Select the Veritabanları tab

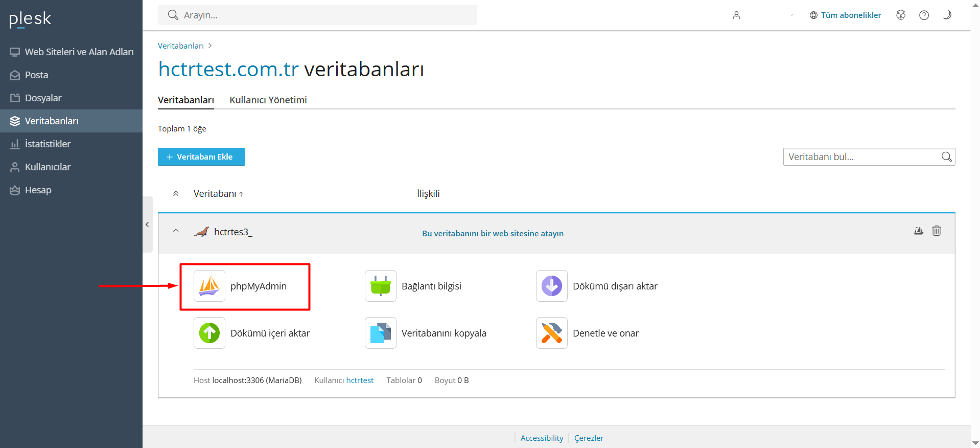click(x=186, y=100)
